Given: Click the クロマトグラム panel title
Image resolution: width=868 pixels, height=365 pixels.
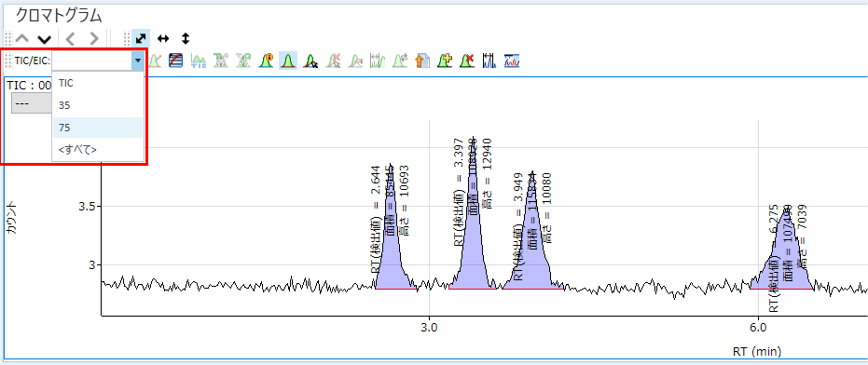Looking at the screenshot, I should click(x=59, y=16).
